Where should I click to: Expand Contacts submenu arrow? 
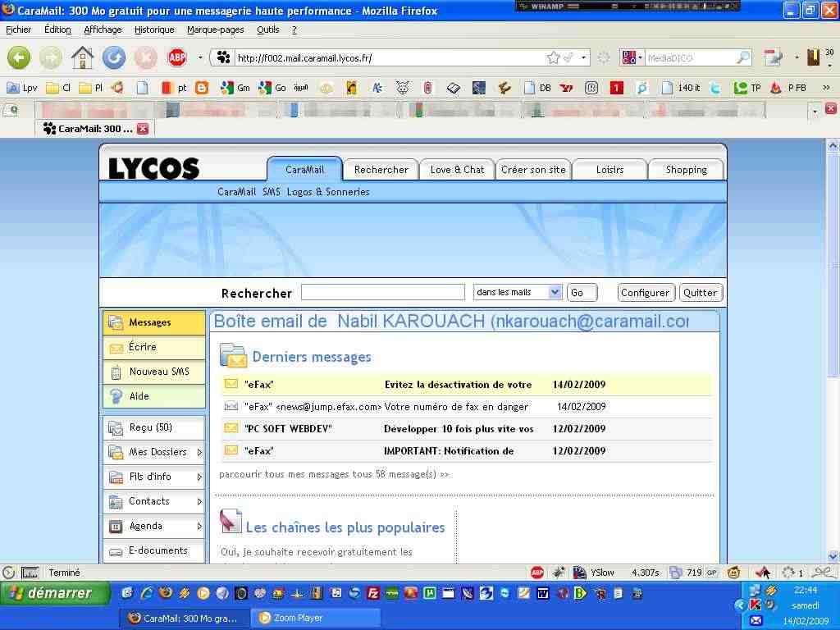[199, 502]
